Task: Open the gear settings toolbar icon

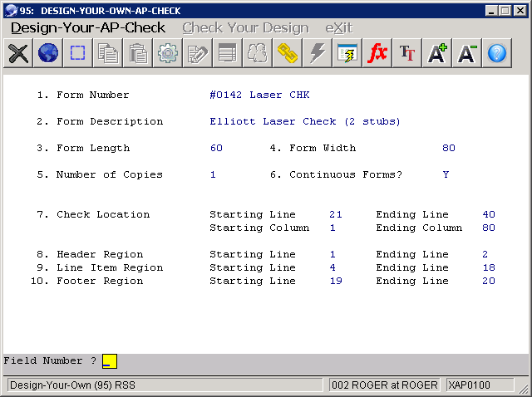Action: [x=168, y=53]
